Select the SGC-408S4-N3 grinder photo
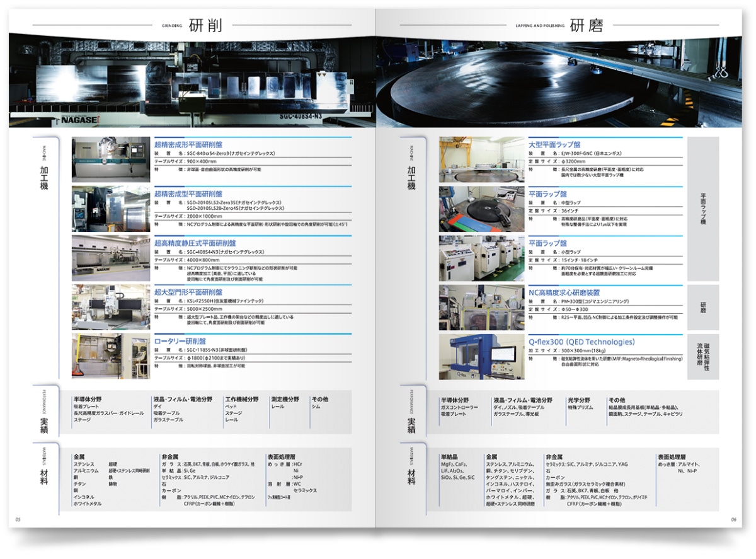 (111, 258)
